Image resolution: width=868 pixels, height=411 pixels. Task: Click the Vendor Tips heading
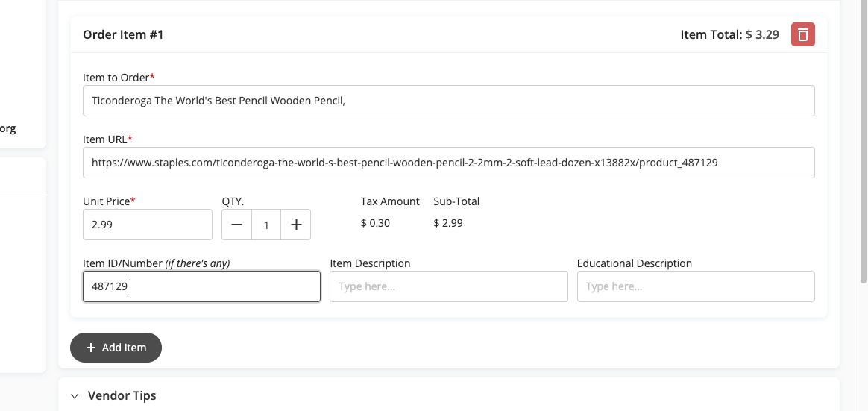[x=122, y=395]
